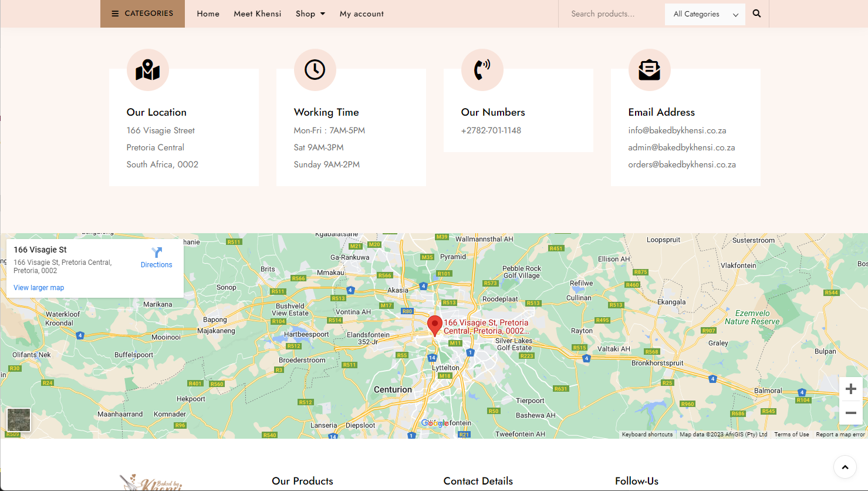The width and height of the screenshot is (868, 491).
Task: Open My account page
Action: [362, 14]
